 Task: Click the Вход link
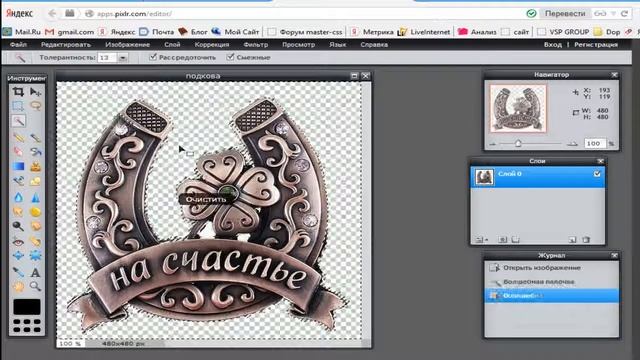pos(553,44)
